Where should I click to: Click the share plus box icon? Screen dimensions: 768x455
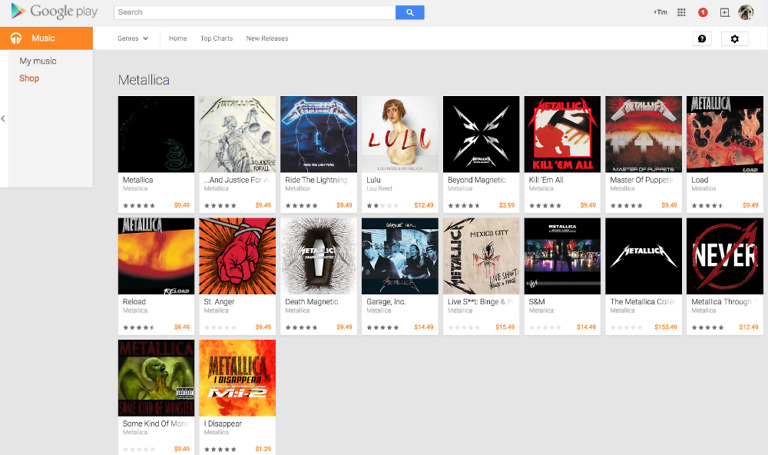(724, 12)
